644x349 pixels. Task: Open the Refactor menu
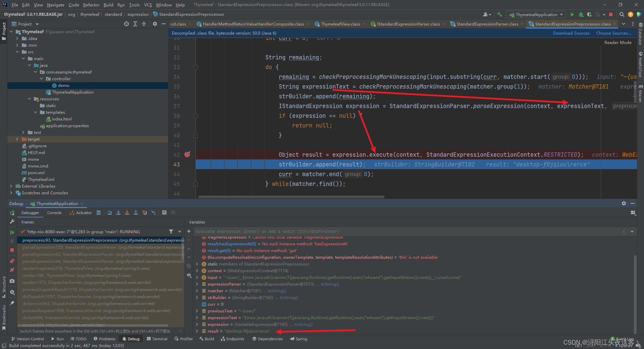coord(91,5)
